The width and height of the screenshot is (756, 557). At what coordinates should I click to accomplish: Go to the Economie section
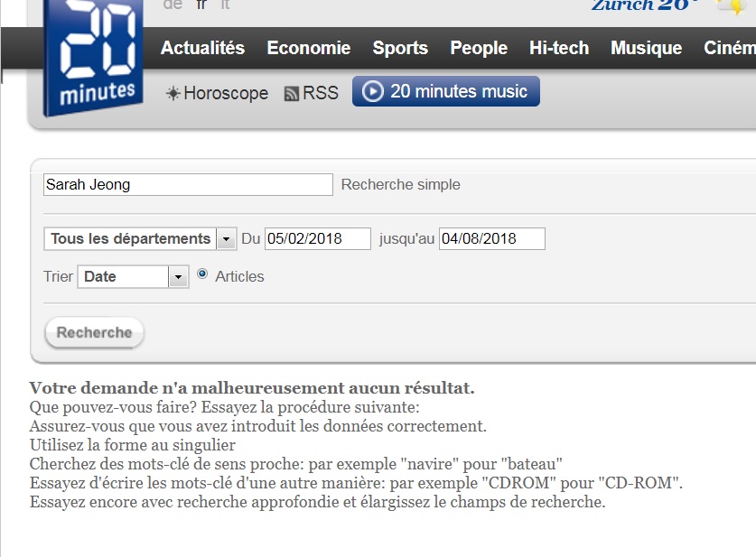[308, 49]
